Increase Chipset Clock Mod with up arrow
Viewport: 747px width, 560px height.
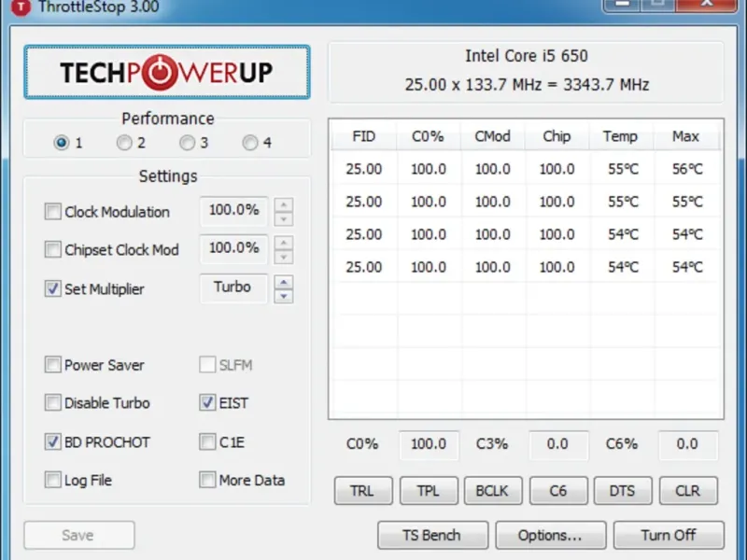284,243
